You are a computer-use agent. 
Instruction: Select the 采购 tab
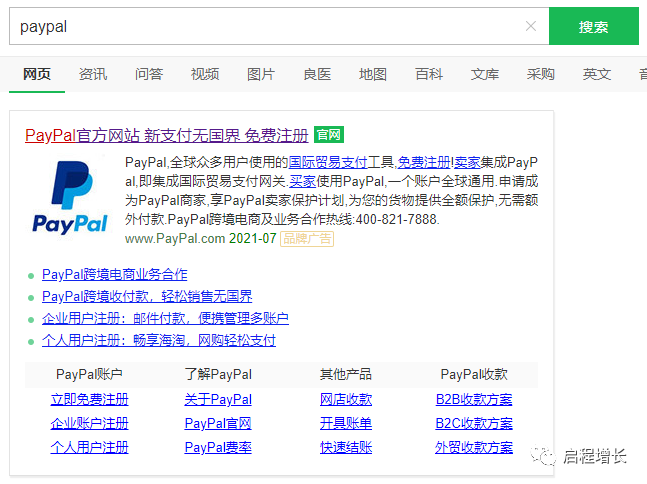pyautogui.click(x=541, y=74)
